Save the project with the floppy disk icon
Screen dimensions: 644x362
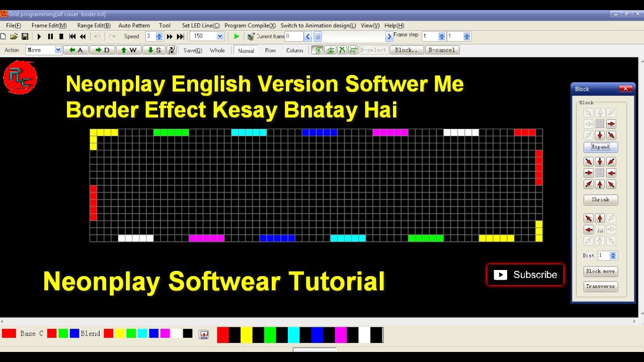25,36
